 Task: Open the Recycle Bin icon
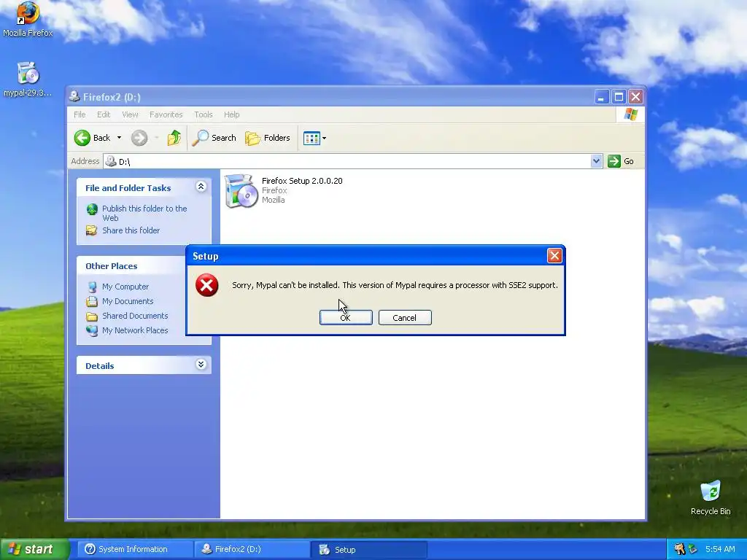point(711,497)
